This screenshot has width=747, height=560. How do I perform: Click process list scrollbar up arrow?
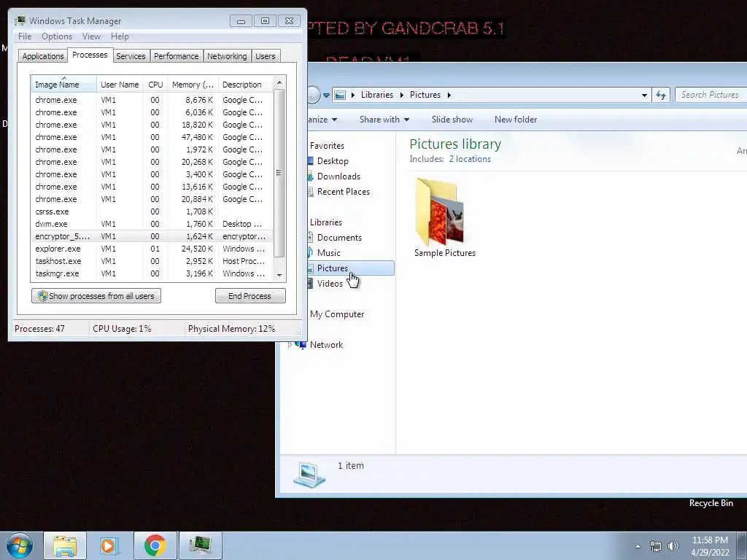click(279, 82)
